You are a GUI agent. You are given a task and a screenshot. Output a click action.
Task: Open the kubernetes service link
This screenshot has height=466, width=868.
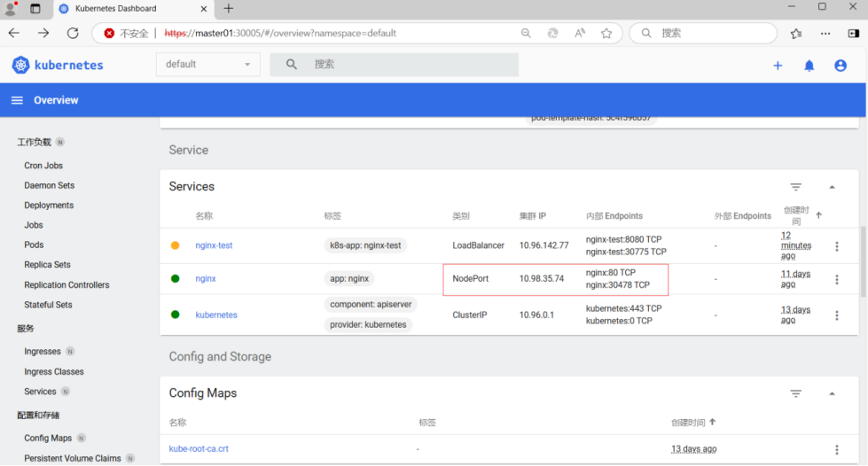click(216, 315)
